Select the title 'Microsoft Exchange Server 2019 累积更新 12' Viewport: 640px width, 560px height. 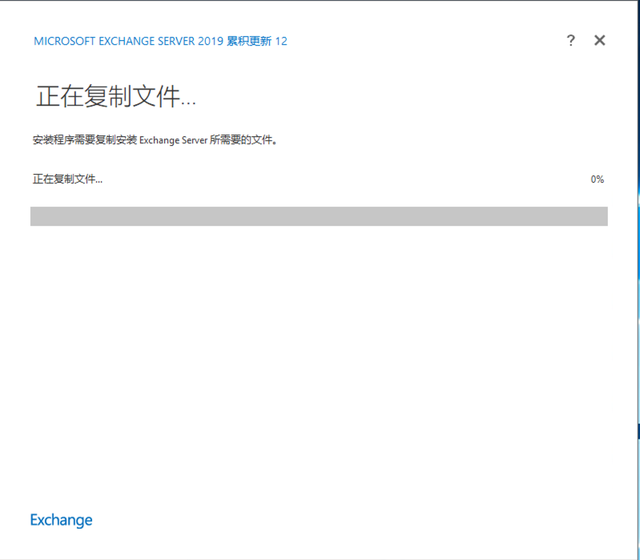click(x=160, y=41)
